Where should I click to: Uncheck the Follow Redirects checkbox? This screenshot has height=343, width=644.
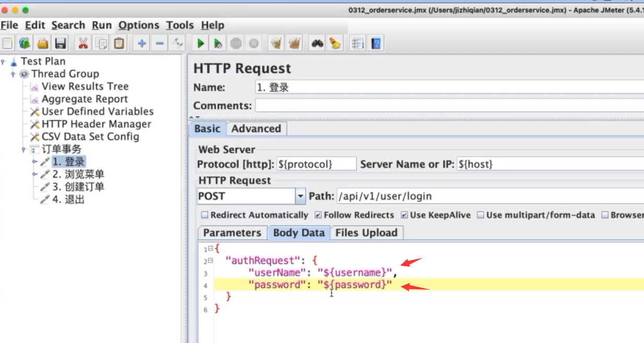click(x=318, y=215)
